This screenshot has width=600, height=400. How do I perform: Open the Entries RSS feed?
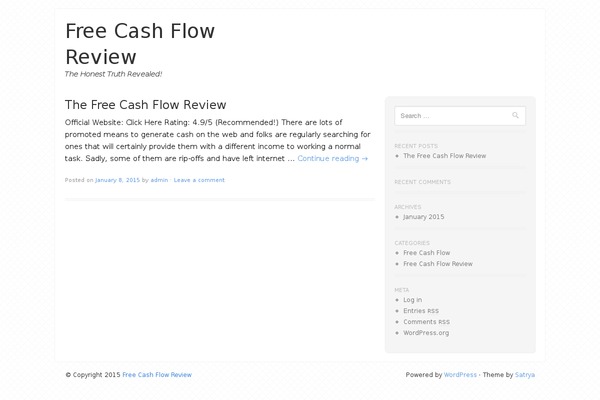[421, 311]
